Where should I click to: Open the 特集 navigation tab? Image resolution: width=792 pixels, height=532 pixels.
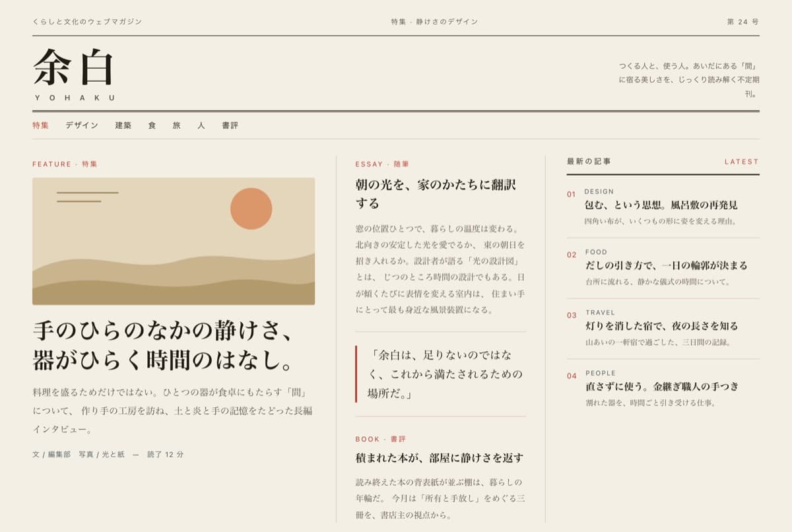40,125
